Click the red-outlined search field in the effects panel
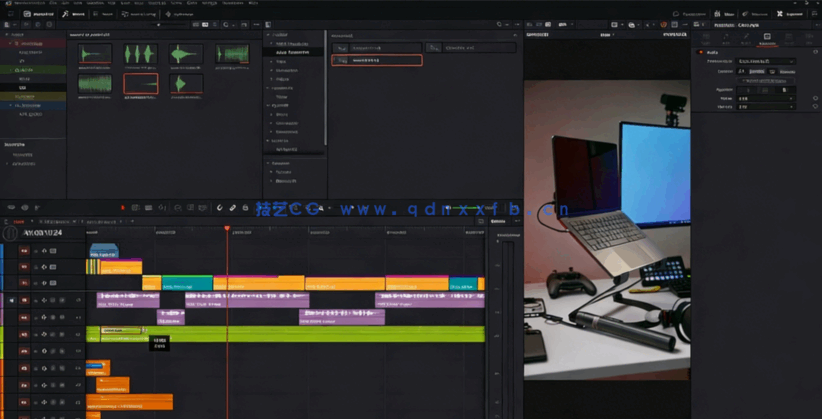 pos(376,60)
